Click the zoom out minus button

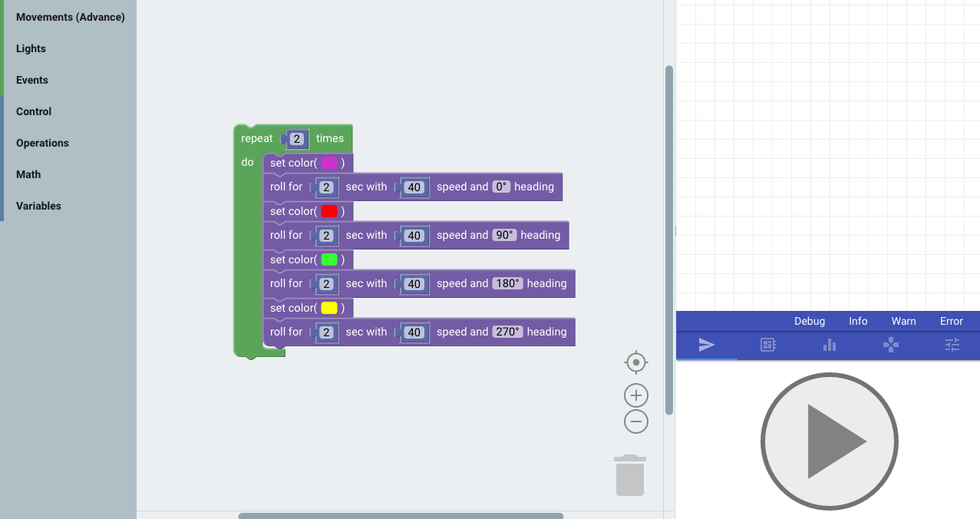pyautogui.click(x=635, y=421)
